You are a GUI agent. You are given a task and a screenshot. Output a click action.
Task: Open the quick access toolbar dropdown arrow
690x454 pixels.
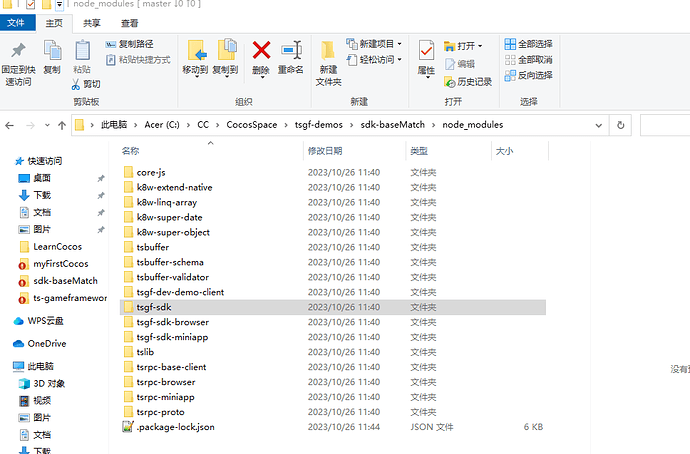point(59,5)
